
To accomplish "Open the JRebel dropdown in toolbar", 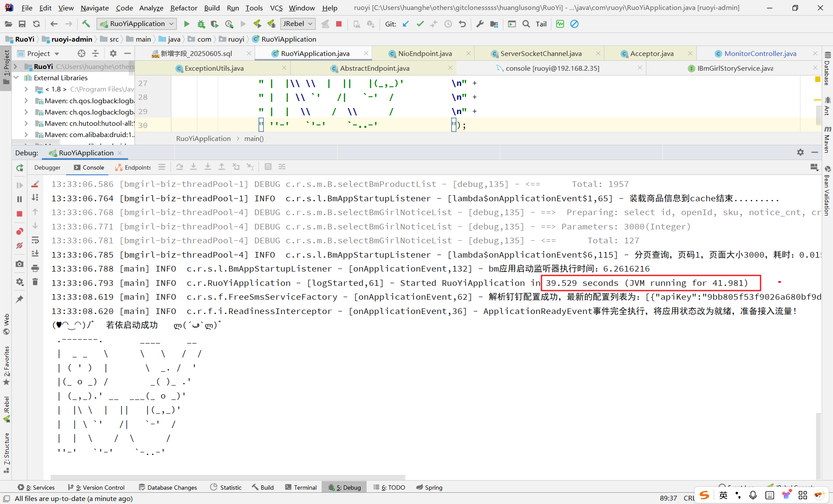I will (x=298, y=24).
